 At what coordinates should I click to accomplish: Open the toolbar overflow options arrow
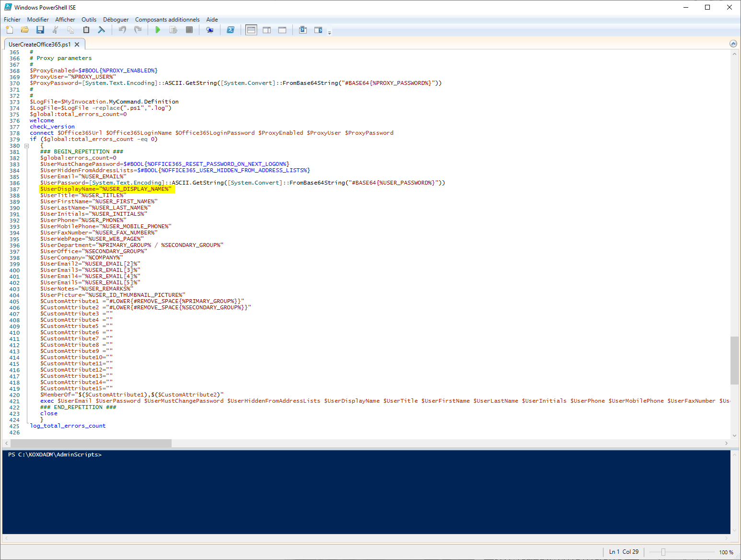tap(329, 33)
